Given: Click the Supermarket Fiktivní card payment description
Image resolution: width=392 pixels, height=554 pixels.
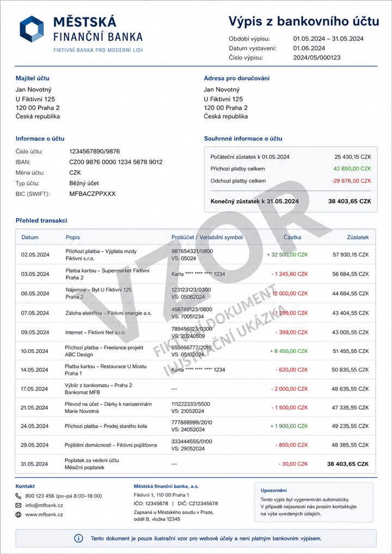Looking at the screenshot, I should tap(107, 274).
